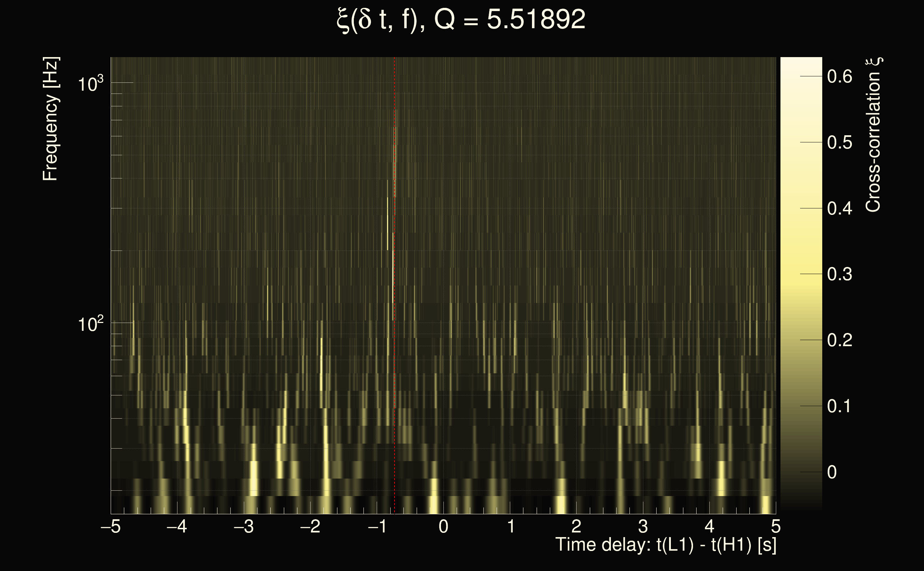Click the 0.1 tick label on colorbar
This screenshot has height=571, width=924.
coord(839,406)
